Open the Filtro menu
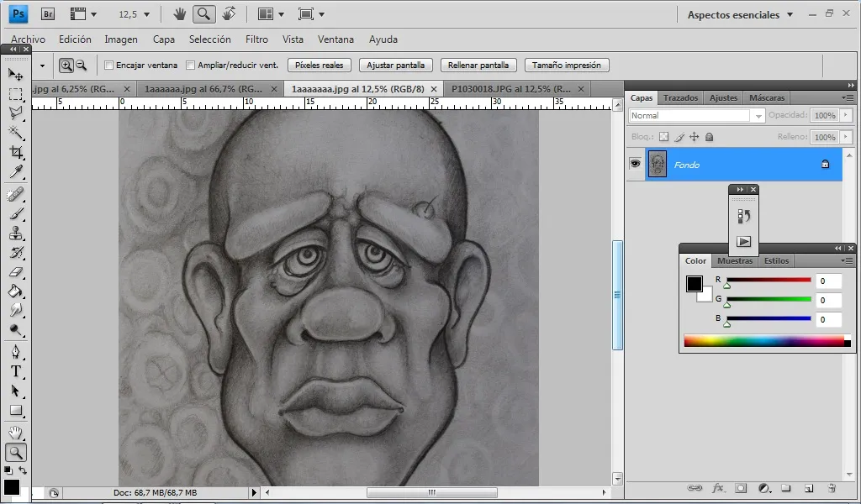The height and width of the screenshot is (504, 861). (x=256, y=39)
